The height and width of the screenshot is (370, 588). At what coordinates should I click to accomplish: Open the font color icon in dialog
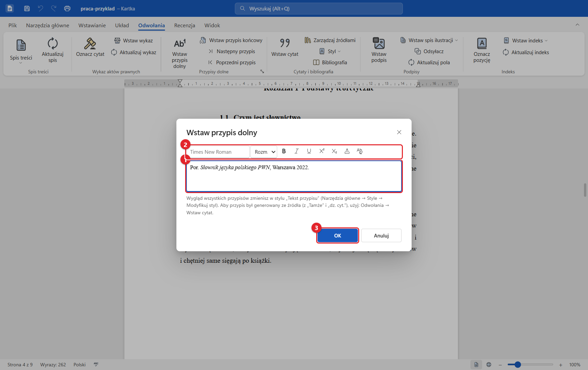point(347,151)
